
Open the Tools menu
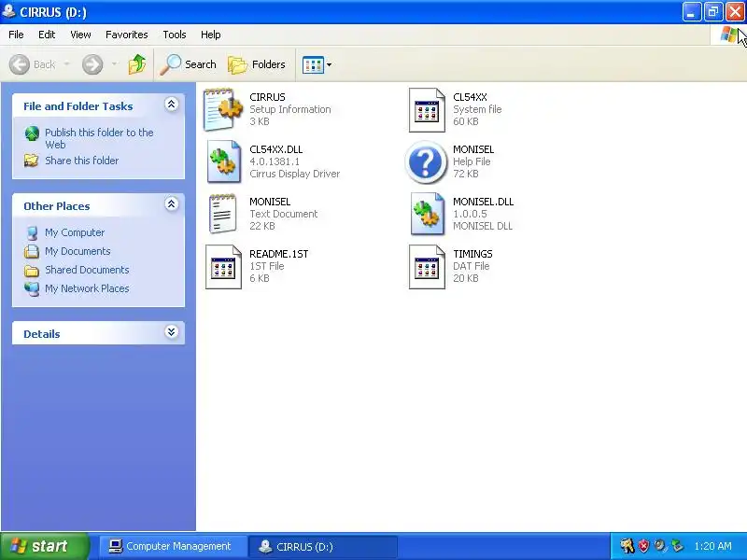coord(175,35)
